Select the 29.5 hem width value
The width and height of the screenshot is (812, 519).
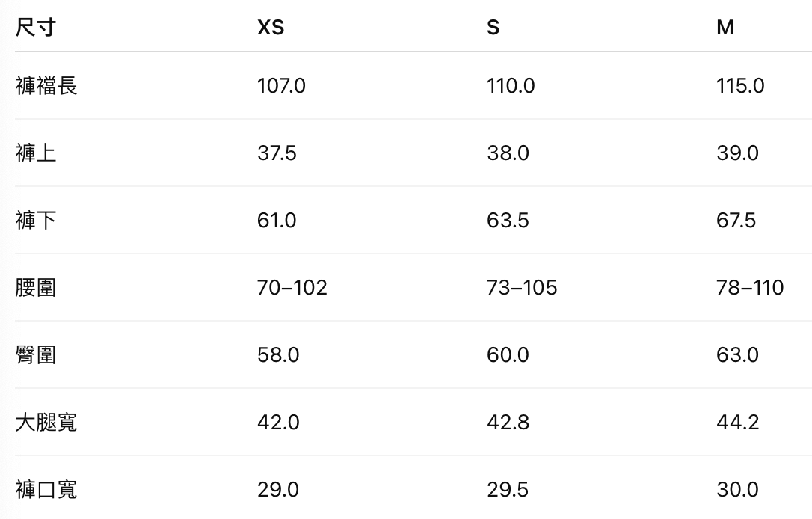508,490
